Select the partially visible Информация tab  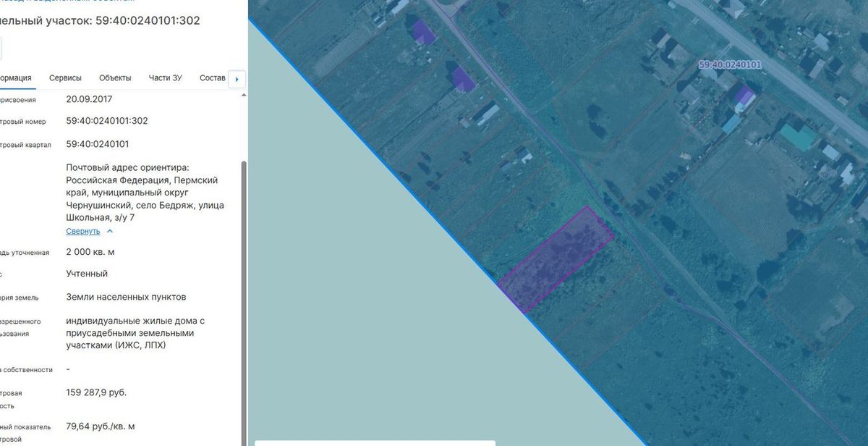(x=16, y=78)
